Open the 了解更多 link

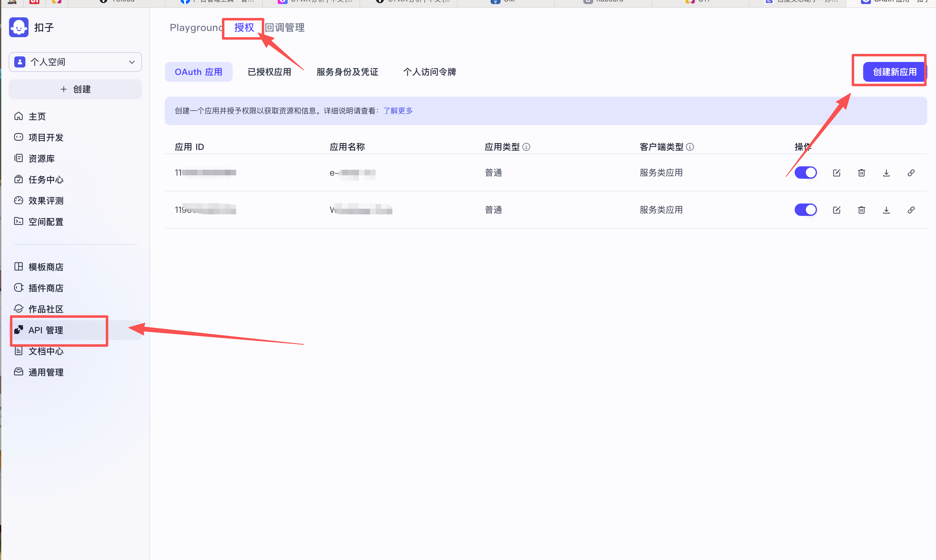(398, 111)
